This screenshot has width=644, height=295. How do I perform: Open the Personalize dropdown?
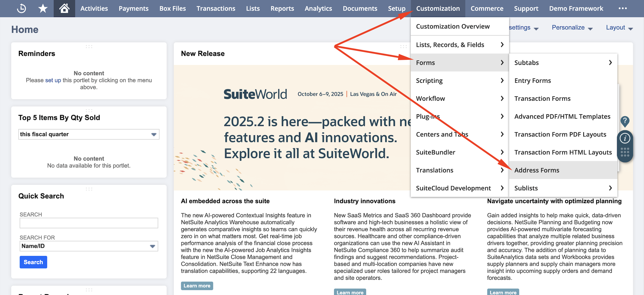pyautogui.click(x=572, y=28)
